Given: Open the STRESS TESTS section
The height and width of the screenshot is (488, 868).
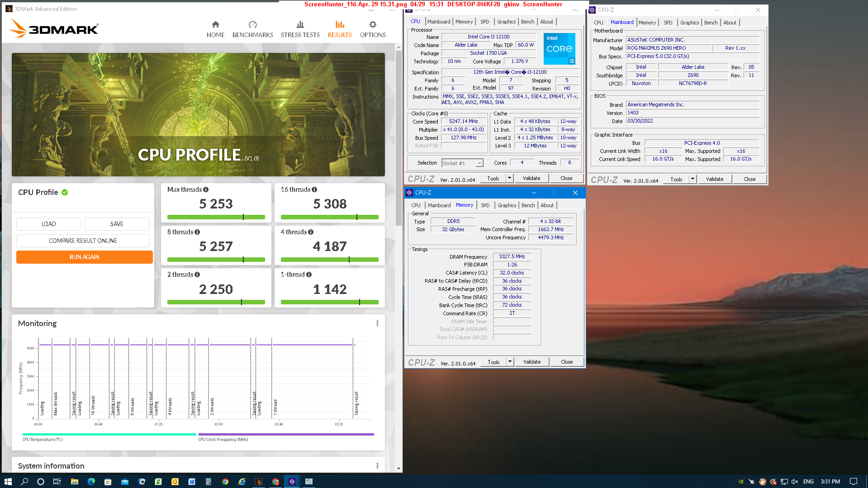Looking at the screenshot, I should (300, 29).
